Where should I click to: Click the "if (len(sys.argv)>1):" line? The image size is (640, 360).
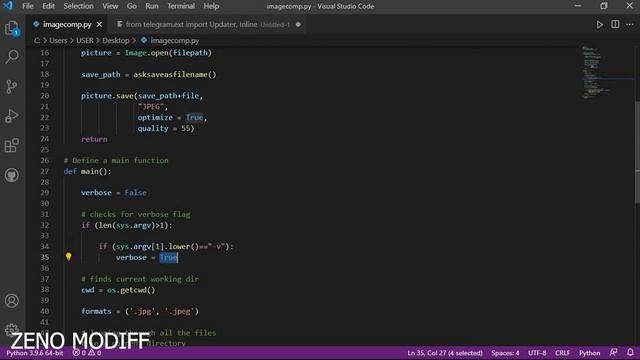click(127, 225)
